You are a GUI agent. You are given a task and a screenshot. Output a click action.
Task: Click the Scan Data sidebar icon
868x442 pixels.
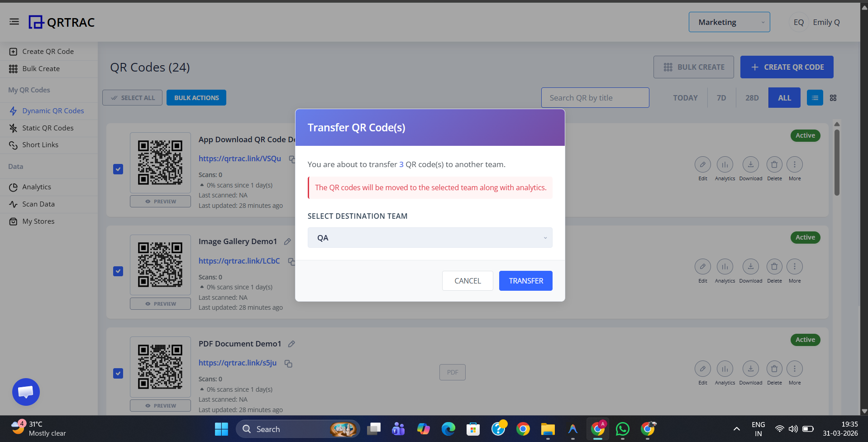pyautogui.click(x=14, y=204)
